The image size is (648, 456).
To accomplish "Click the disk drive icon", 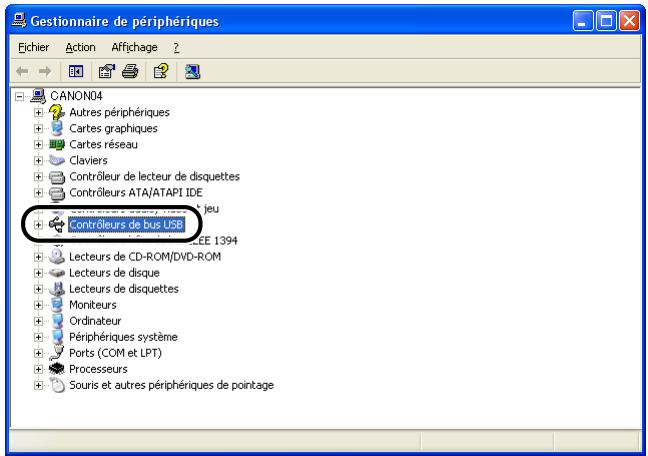I will pyautogui.click(x=57, y=273).
